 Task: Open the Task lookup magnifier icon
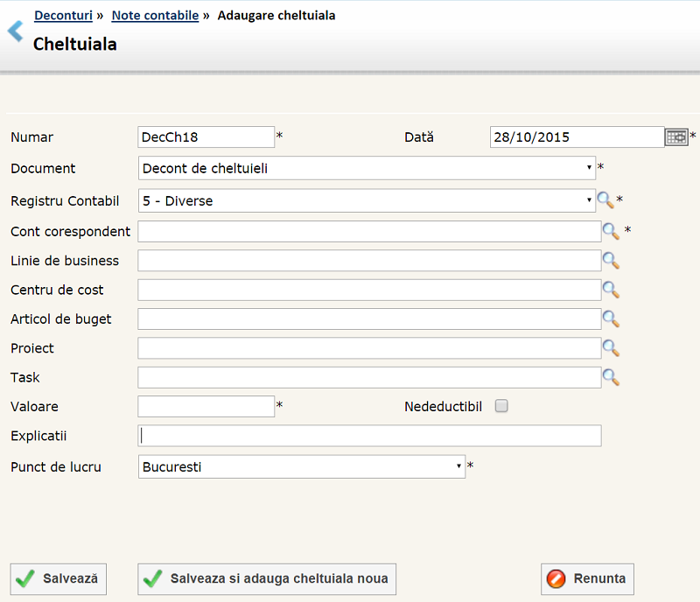pyautogui.click(x=611, y=377)
